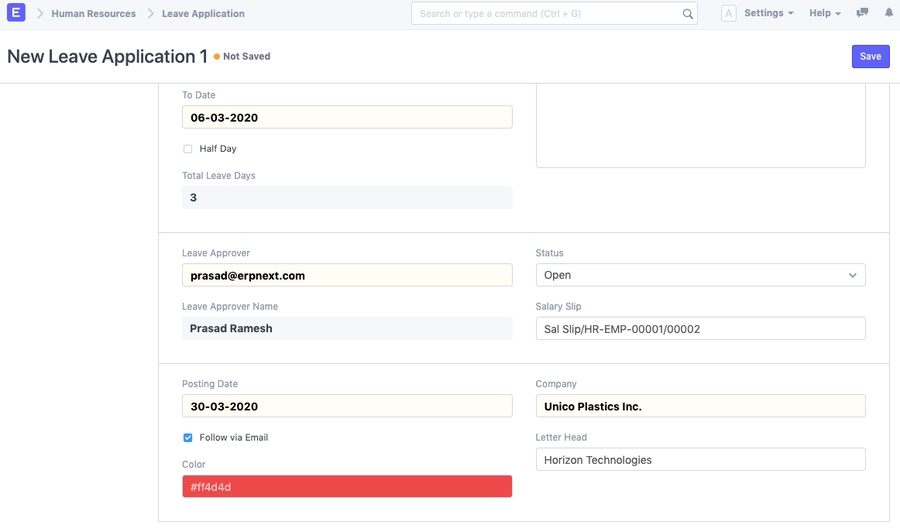The height and width of the screenshot is (532, 900).
Task: Navigate to Leave Application breadcrumb
Action: 203,14
